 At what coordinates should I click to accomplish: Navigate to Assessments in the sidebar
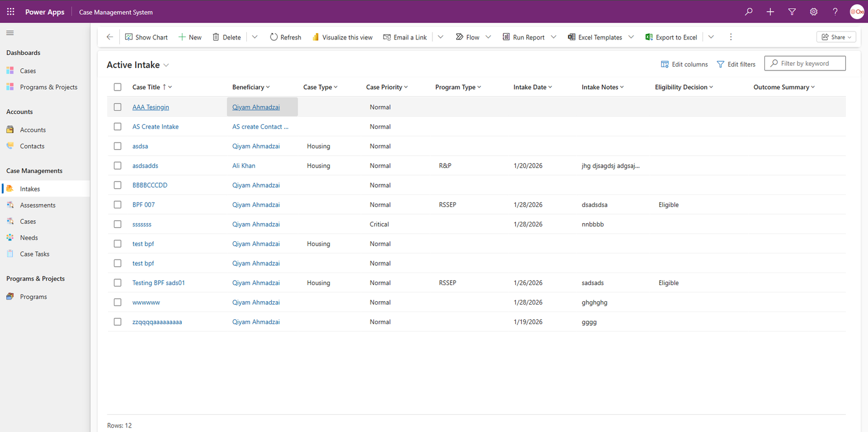(x=37, y=205)
